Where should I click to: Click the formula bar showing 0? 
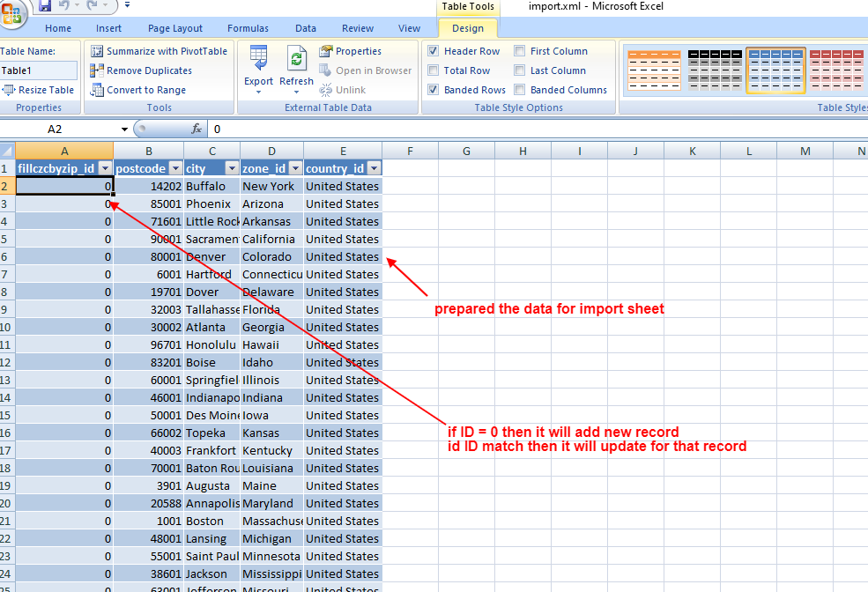point(537,129)
